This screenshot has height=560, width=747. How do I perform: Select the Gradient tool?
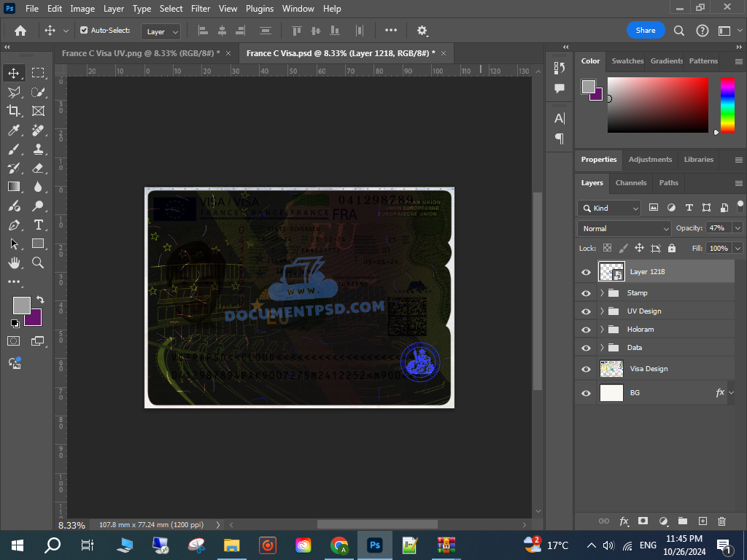pos(13,187)
